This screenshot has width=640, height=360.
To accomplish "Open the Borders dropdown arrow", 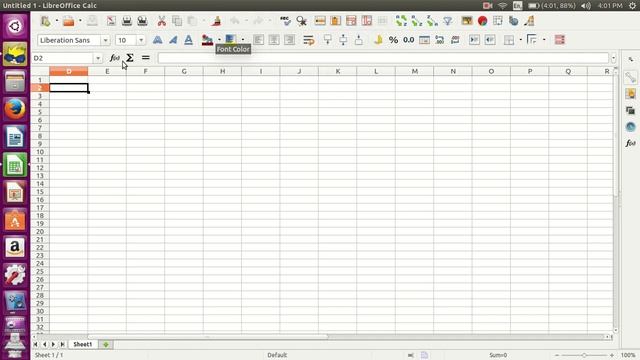I will 520,40.
